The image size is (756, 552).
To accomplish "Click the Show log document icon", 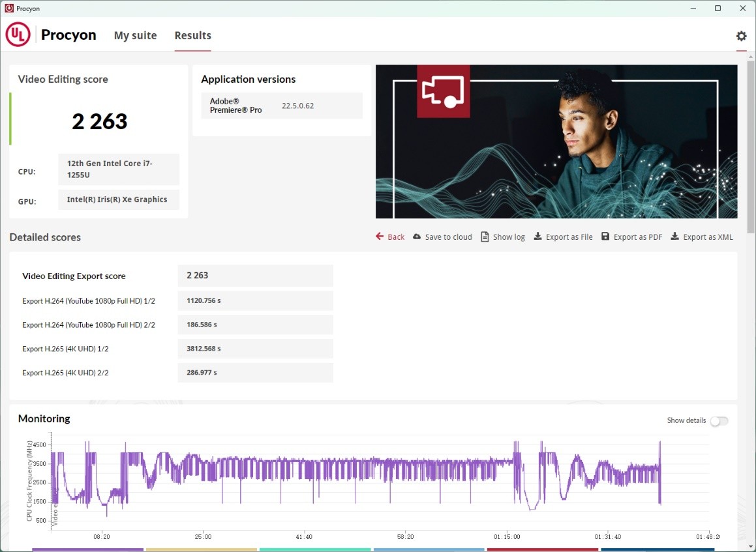I will (x=485, y=237).
